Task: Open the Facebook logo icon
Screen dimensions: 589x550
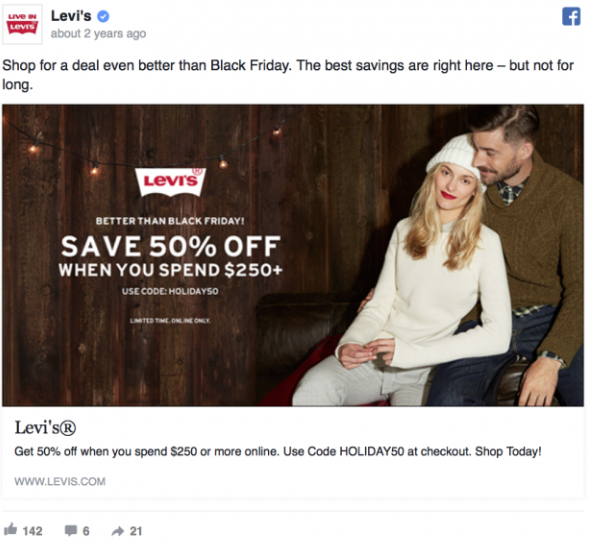Action: tap(571, 17)
